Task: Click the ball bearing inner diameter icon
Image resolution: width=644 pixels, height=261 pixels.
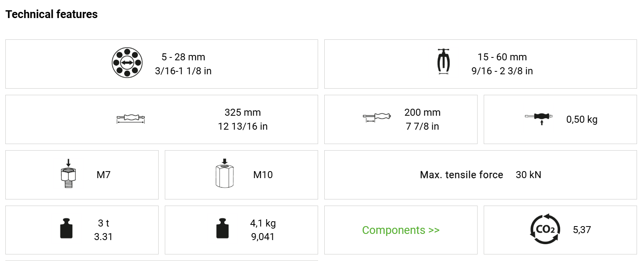Action: pyautogui.click(x=127, y=63)
